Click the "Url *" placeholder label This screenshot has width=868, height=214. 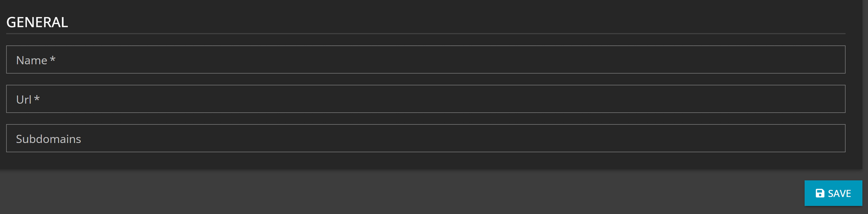click(28, 100)
